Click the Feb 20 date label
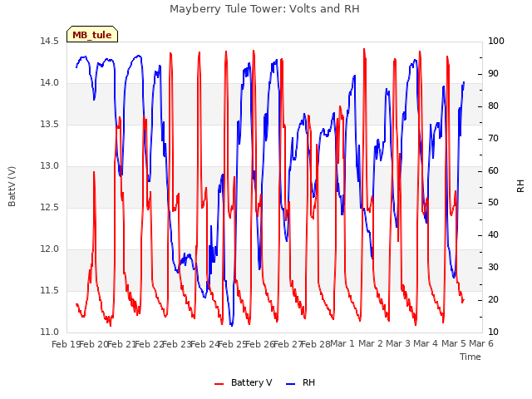The width and height of the screenshot is (532, 399). 94,344
